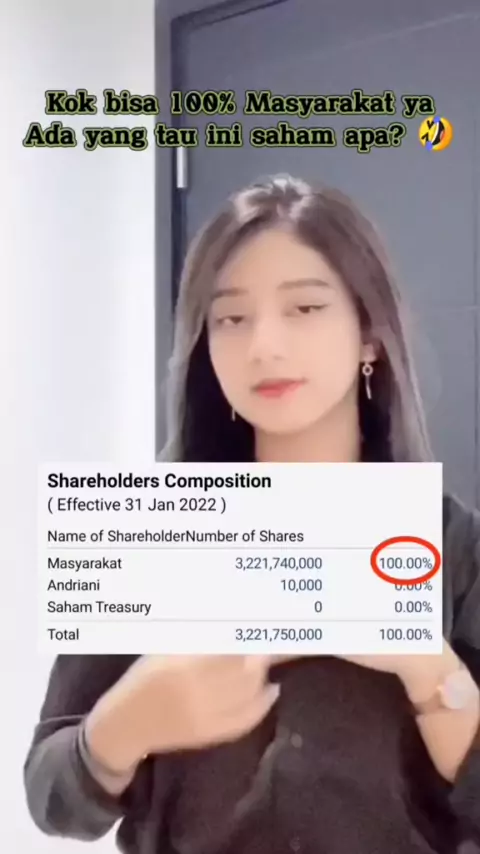Click the laughing emoji in the caption
Image resolution: width=480 pixels, height=854 pixels.
point(436,133)
